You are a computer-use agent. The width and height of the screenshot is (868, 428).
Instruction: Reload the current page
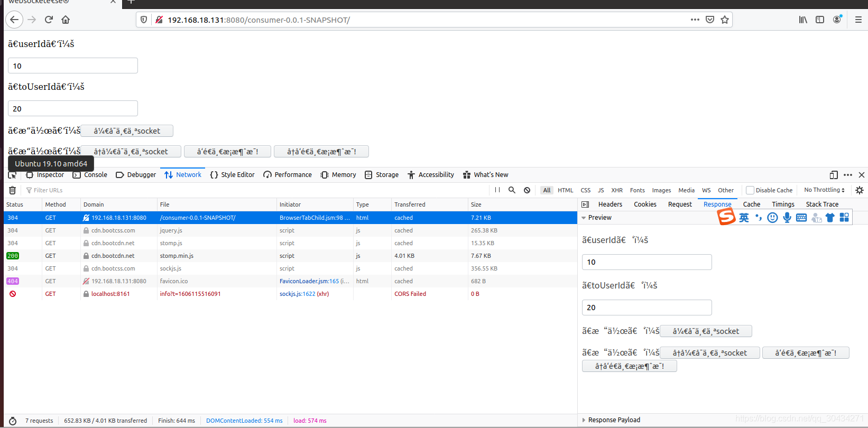click(49, 20)
